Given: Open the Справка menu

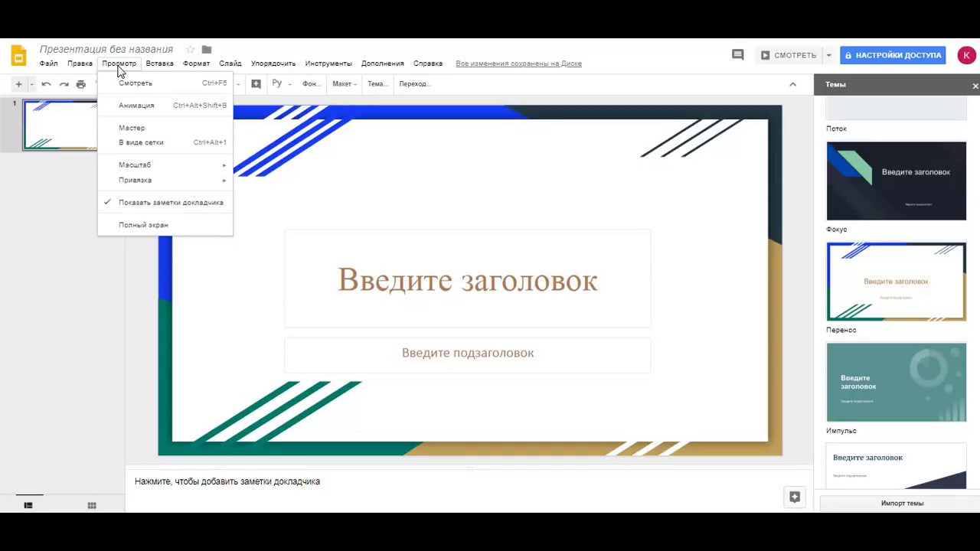Looking at the screenshot, I should 428,64.
